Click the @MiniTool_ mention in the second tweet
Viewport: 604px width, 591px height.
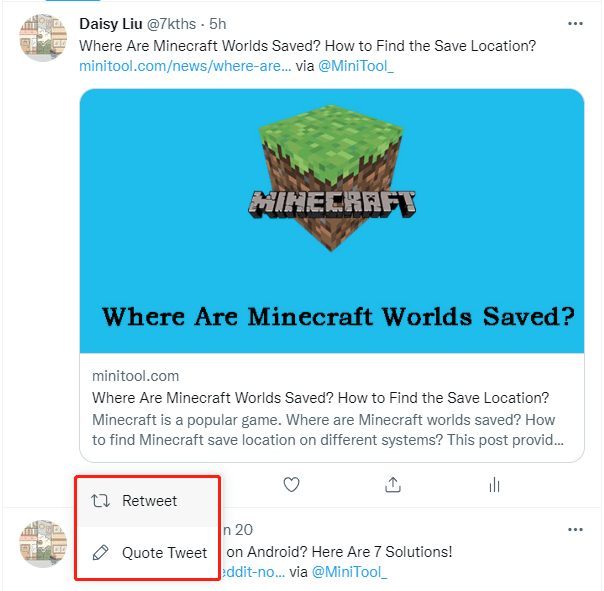[x=349, y=572]
